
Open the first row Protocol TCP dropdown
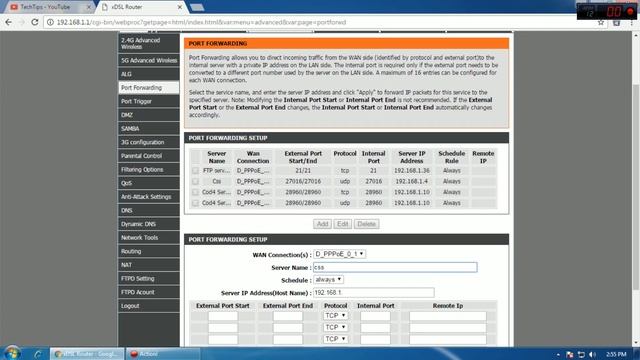[x=336, y=316]
